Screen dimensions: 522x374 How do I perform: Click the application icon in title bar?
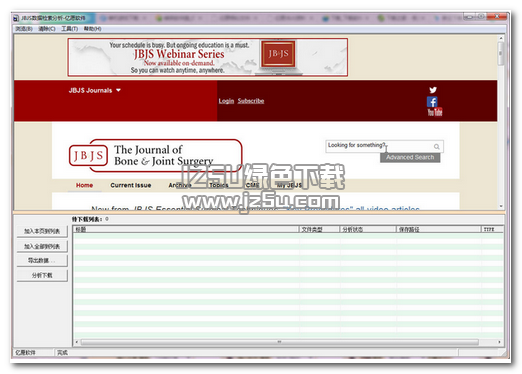pyautogui.click(x=16, y=18)
